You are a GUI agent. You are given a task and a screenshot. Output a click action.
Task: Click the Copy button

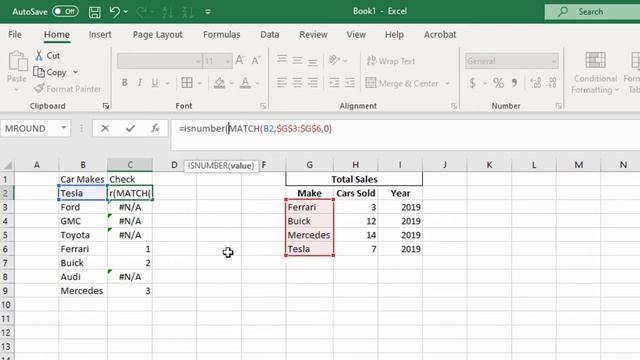pos(50,72)
